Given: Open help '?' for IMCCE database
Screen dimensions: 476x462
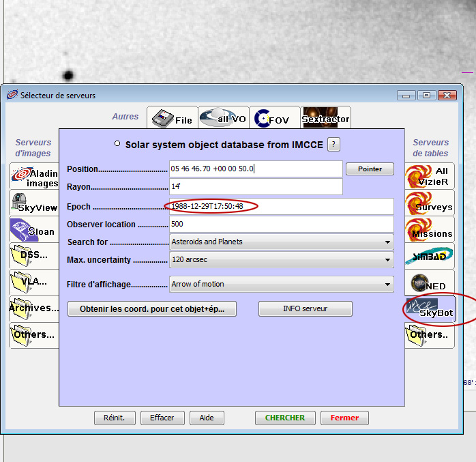Looking at the screenshot, I should 333,144.
